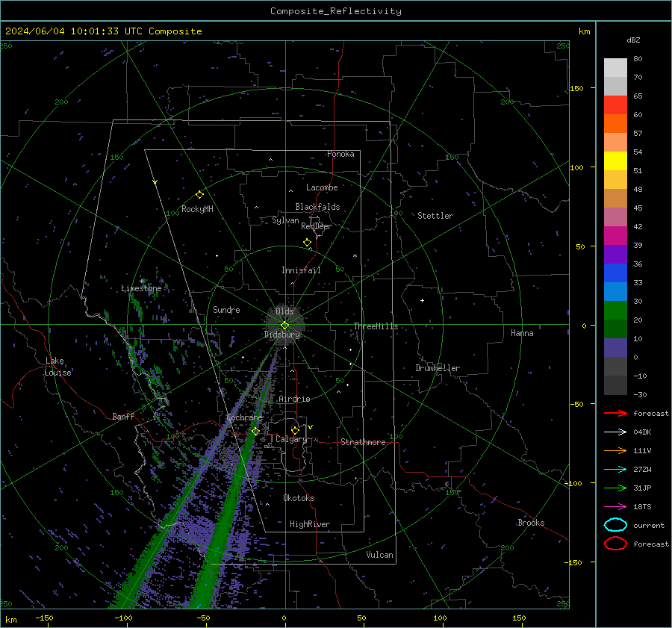
Task: Click the Sylvan map label
Action: point(285,220)
